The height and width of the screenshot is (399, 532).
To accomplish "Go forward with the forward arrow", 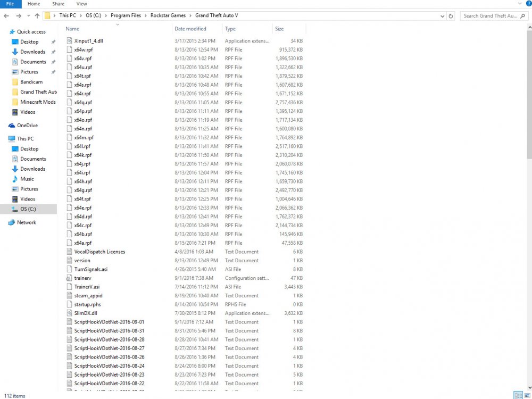I will pyautogui.click(x=19, y=15).
